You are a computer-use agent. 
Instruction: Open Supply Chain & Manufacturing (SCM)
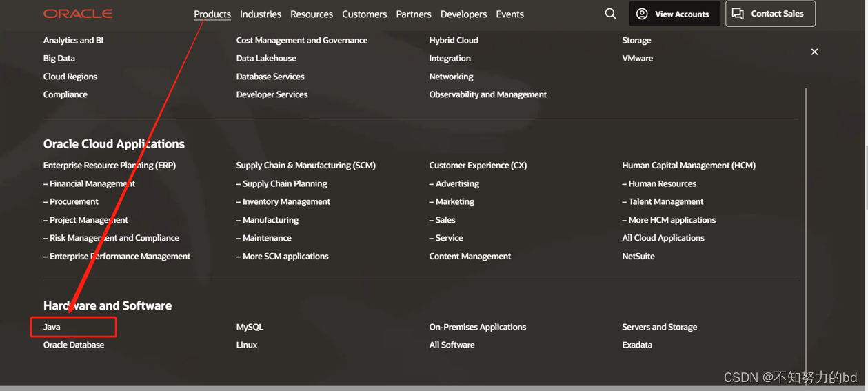pyautogui.click(x=306, y=166)
